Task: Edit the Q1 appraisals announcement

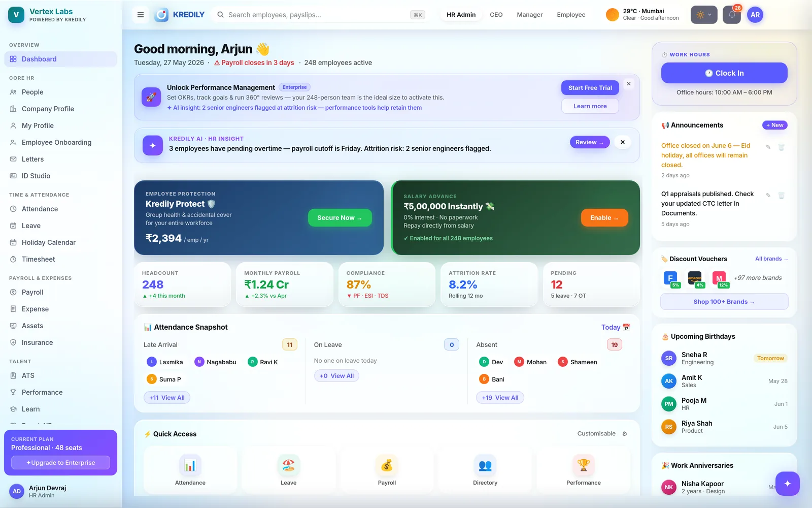Action: tap(768, 195)
